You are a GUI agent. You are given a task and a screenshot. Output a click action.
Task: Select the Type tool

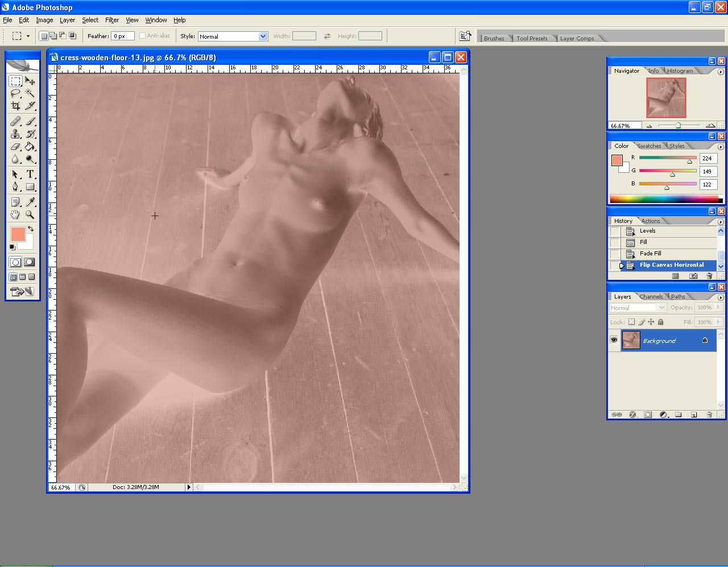30,175
